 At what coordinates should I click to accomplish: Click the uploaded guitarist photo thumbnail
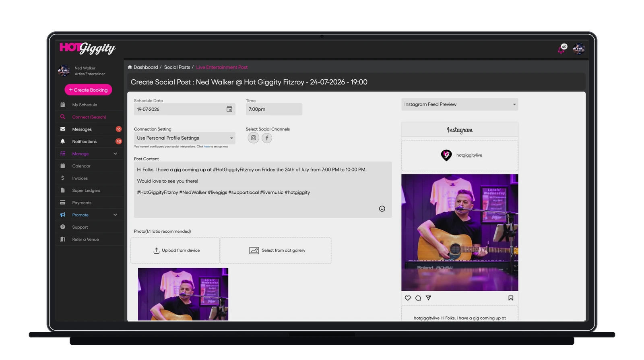point(183,294)
